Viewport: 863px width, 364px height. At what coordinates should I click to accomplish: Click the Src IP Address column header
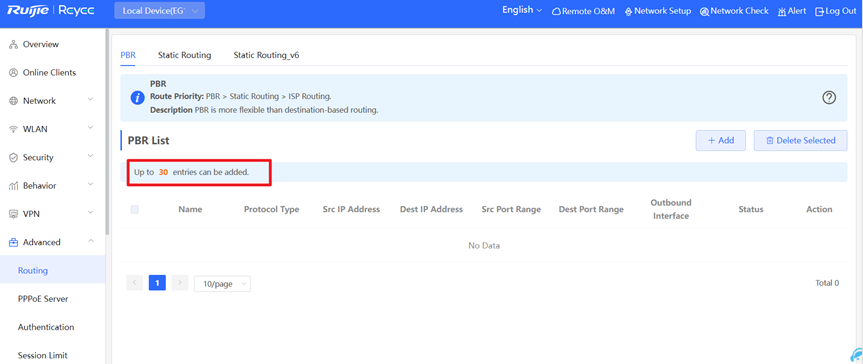pyautogui.click(x=351, y=209)
